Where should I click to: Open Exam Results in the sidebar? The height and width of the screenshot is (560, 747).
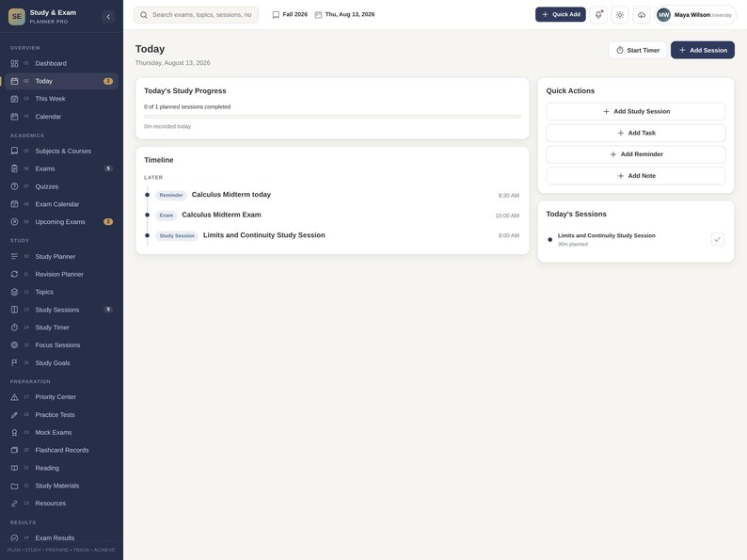[61, 537]
